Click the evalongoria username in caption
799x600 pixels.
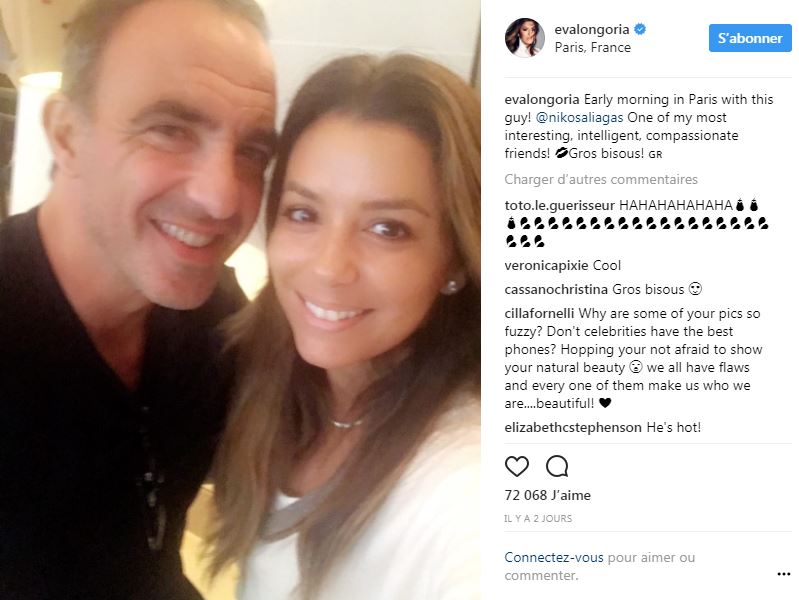tap(542, 99)
